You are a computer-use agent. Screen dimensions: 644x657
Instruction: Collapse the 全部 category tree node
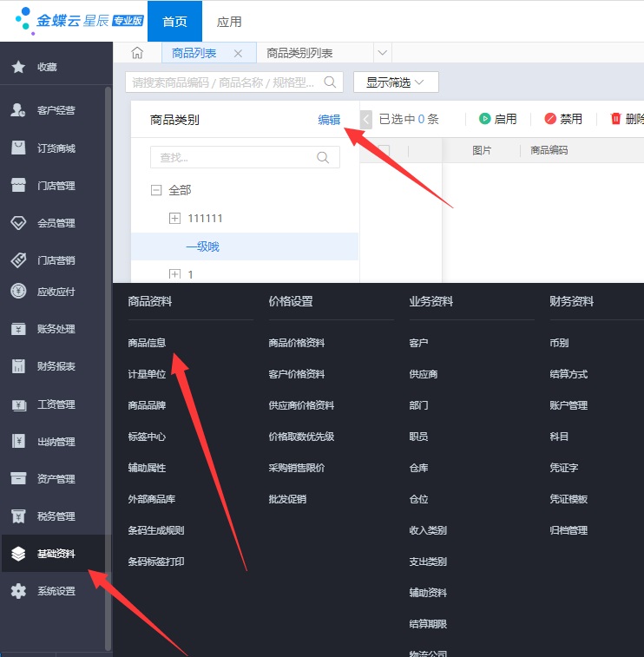[156, 190]
